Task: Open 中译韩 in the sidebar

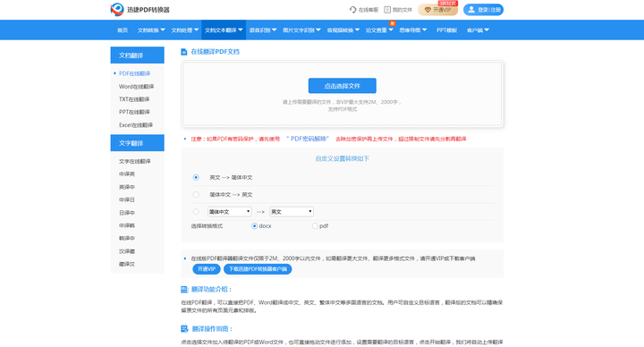Action: [127, 225]
